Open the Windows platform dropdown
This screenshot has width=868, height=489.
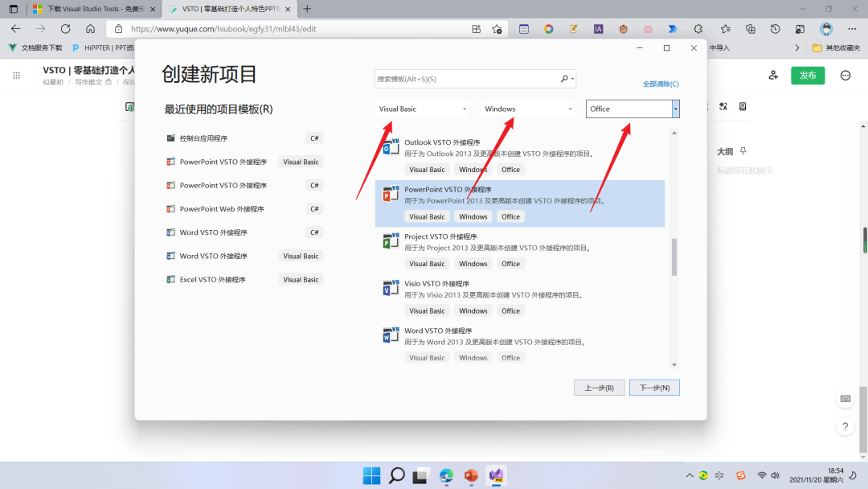(527, 107)
